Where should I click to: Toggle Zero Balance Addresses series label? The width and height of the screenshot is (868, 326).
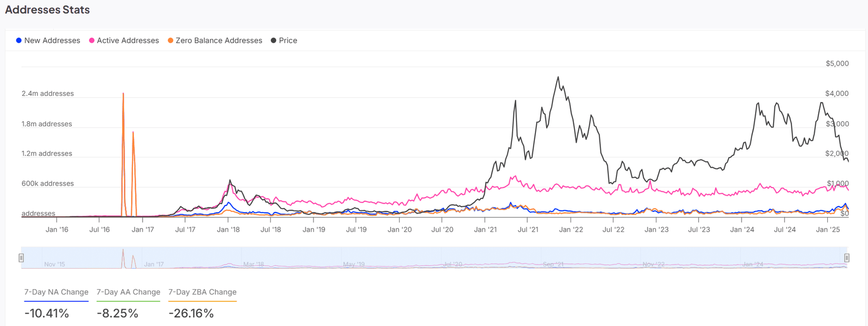(219, 41)
